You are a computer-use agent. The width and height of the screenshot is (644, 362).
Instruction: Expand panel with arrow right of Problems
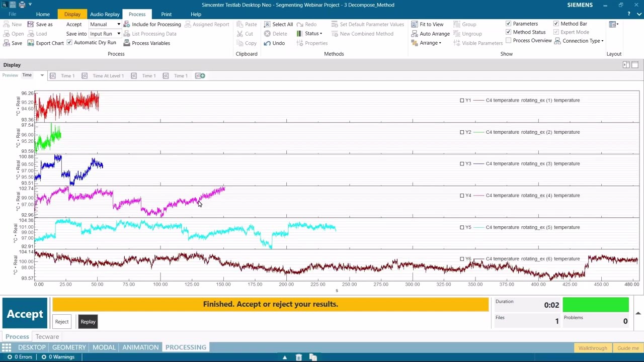click(638, 314)
